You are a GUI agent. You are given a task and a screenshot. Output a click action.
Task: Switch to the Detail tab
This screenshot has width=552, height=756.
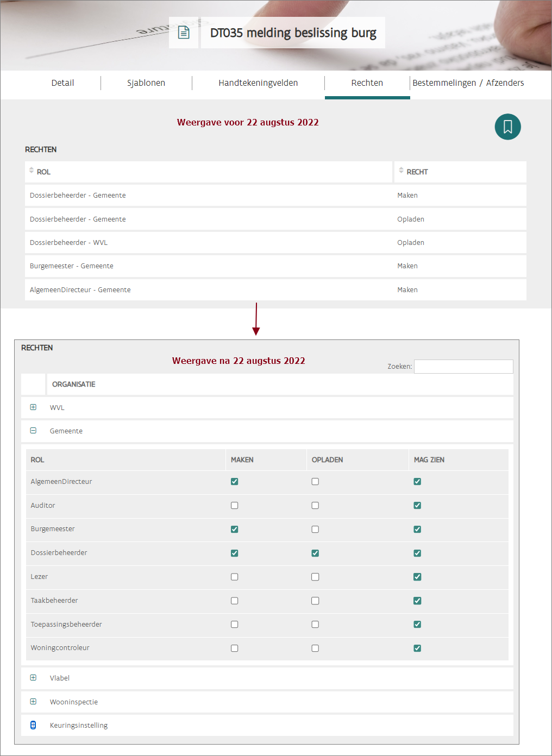click(62, 83)
